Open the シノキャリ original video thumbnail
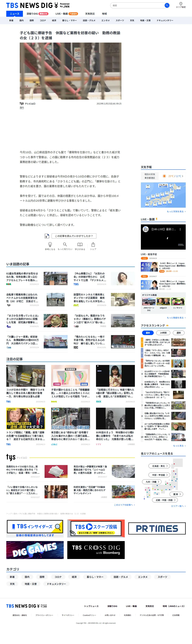 [x=178, y=302]
